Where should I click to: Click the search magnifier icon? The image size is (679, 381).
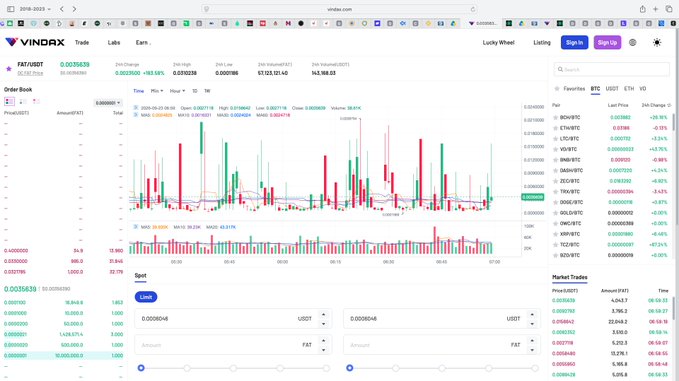click(x=560, y=69)
